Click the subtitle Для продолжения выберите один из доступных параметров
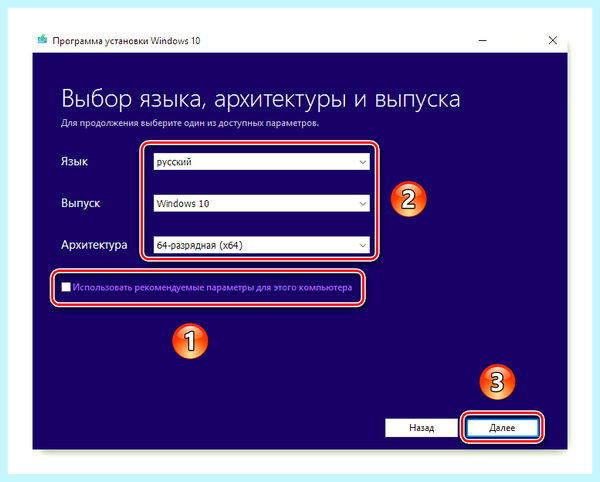 point(190,123)
